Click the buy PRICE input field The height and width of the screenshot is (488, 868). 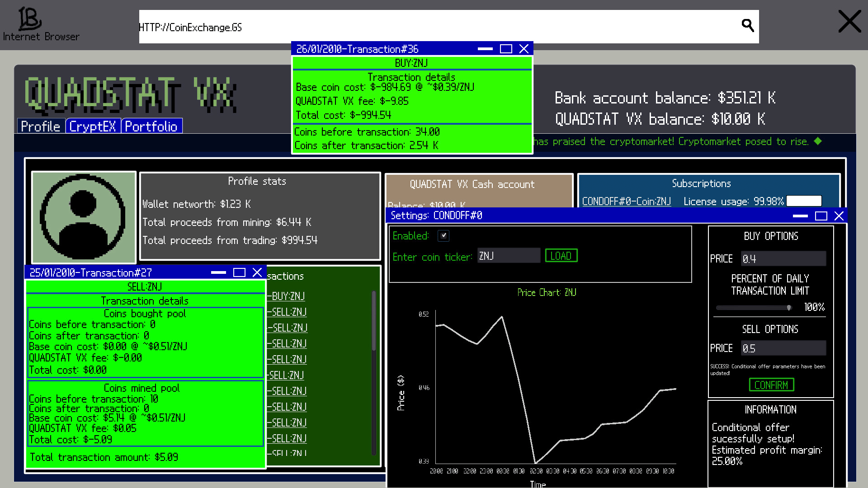pyautogui.click(x=783, y=259)
